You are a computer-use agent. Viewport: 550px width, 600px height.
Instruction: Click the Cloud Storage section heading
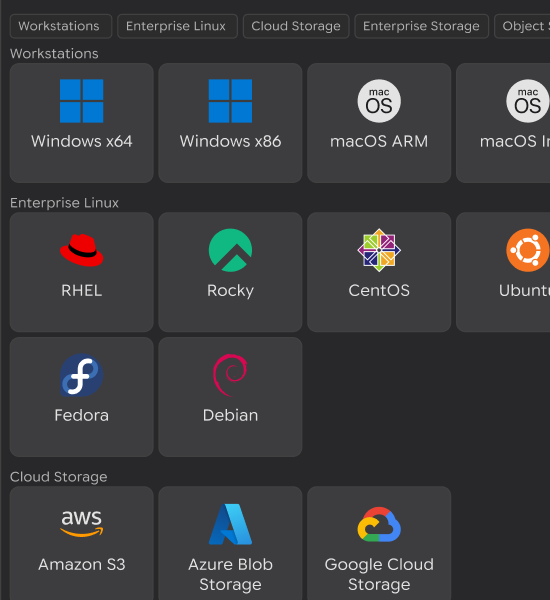pos(59,477)
